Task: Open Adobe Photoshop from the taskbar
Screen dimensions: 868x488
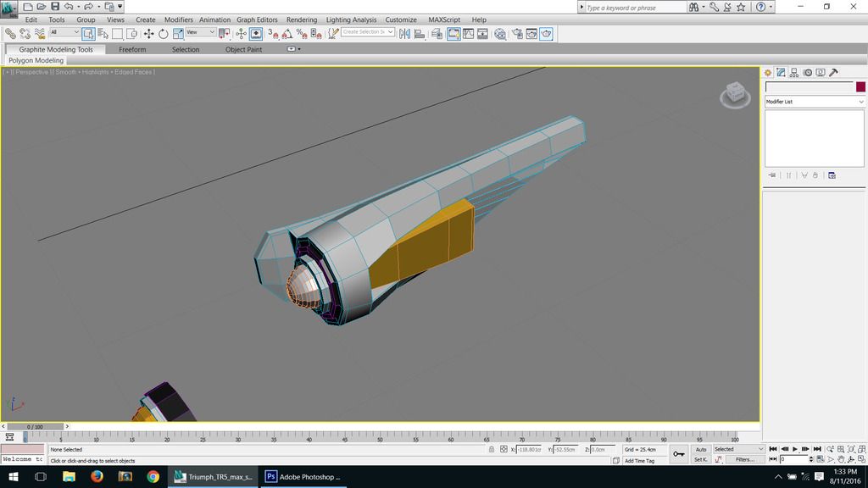Action: tap(303, 477)
